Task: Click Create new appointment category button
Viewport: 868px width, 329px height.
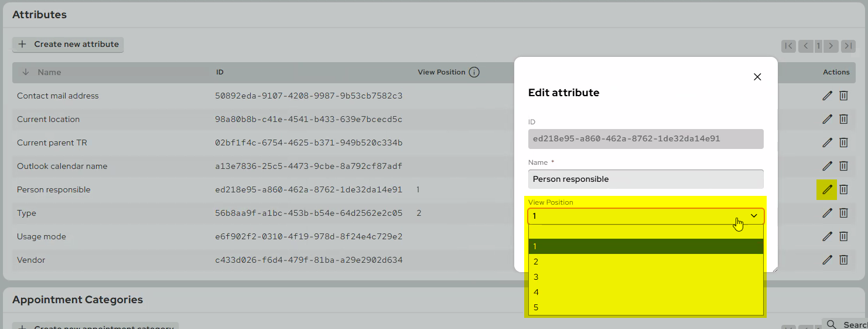Action: click(x=95, y=327)
